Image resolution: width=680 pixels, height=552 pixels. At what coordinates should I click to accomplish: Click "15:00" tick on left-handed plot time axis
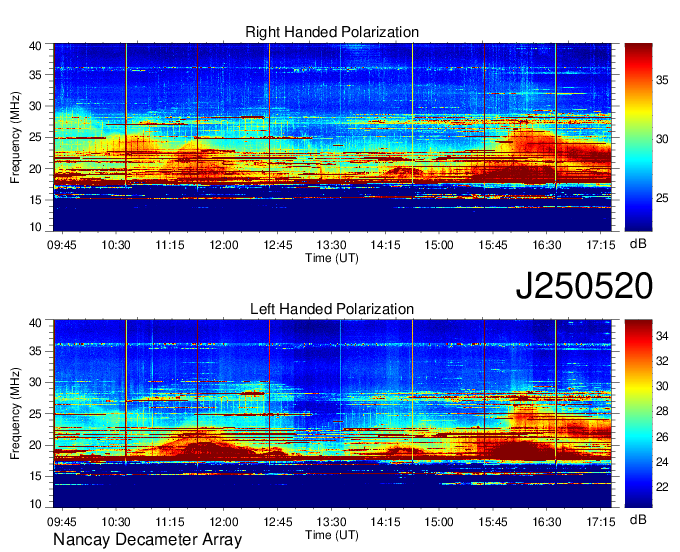439,522
